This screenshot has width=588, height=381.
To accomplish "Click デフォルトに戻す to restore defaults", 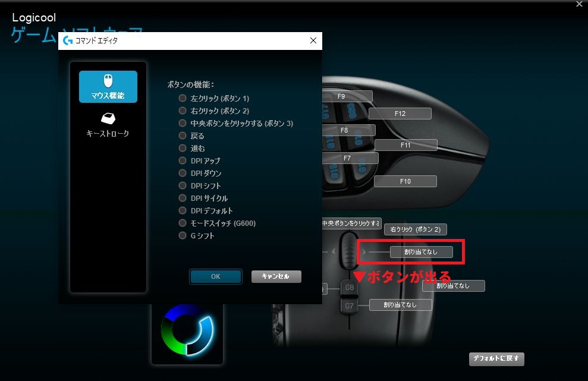I will pos(496,358).
